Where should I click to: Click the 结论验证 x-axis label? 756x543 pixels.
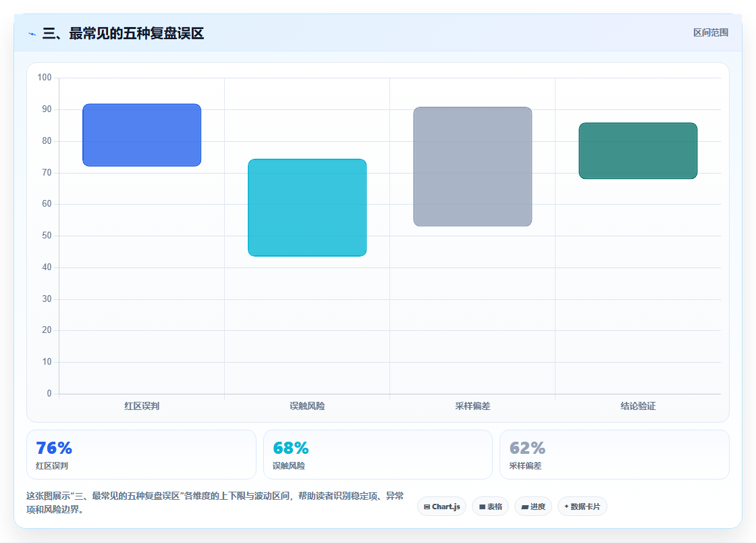(638, 406)
